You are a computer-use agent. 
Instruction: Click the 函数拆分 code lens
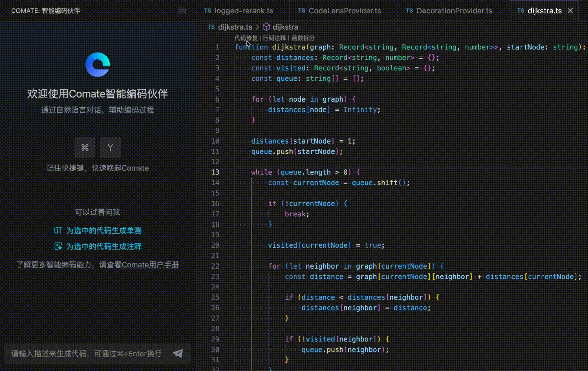(x=303, y=38)
